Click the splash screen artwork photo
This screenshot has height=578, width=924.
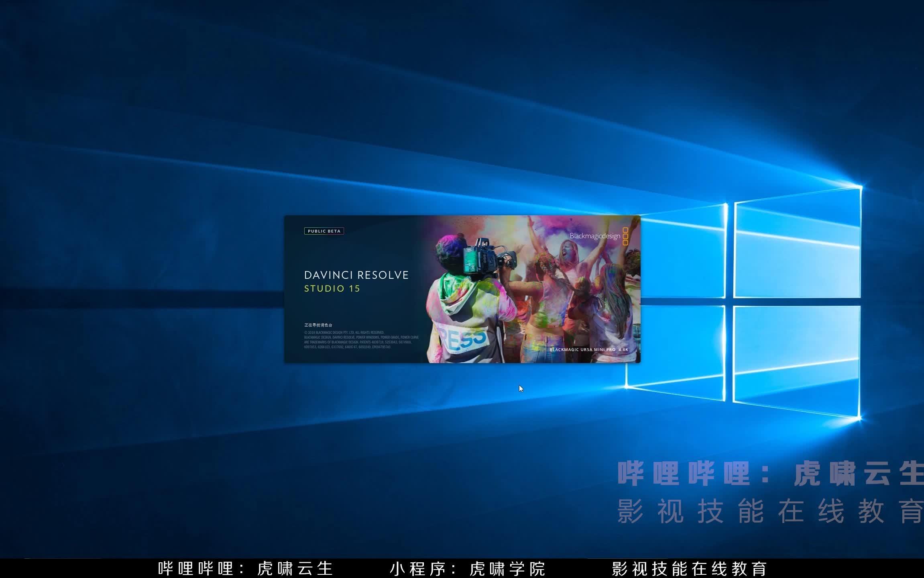click(530, 289)
